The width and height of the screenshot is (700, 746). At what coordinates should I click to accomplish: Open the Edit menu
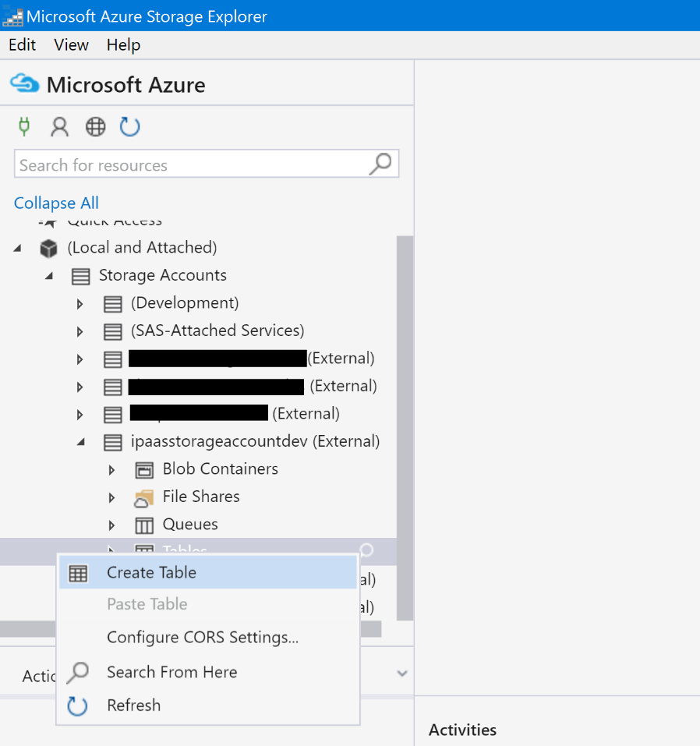(22, 44)
